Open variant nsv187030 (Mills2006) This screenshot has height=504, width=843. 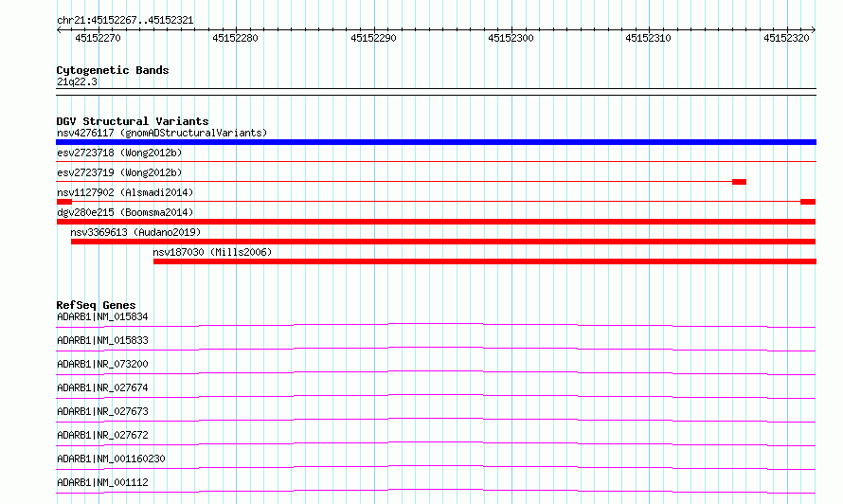tap(212, 252)
